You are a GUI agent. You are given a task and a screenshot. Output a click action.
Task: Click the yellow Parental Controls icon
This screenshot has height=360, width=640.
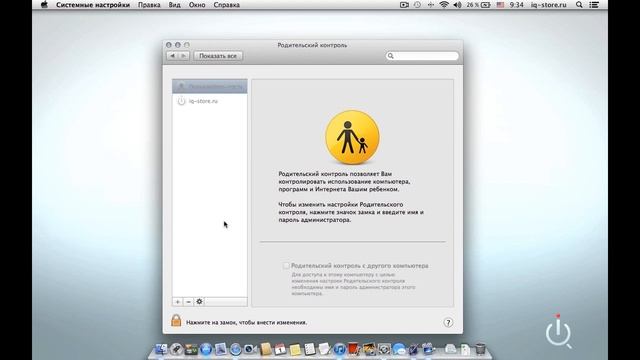click(x=352, y=138)
